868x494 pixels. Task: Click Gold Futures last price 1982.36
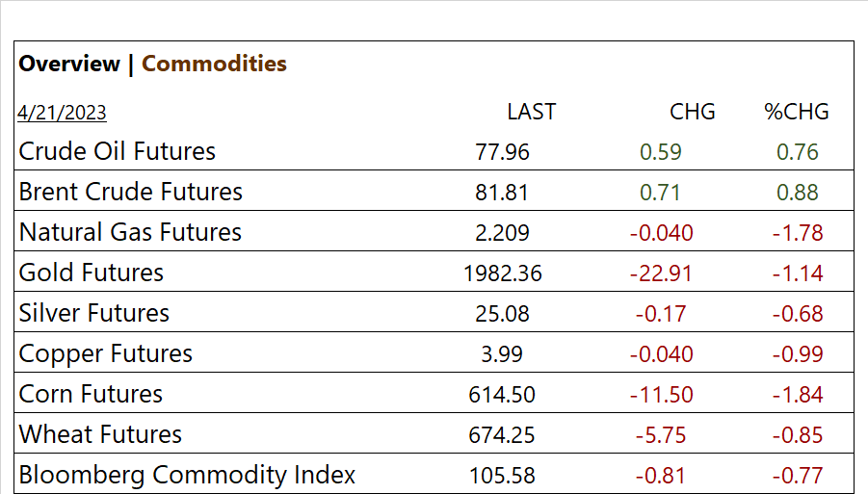(502, 273)
